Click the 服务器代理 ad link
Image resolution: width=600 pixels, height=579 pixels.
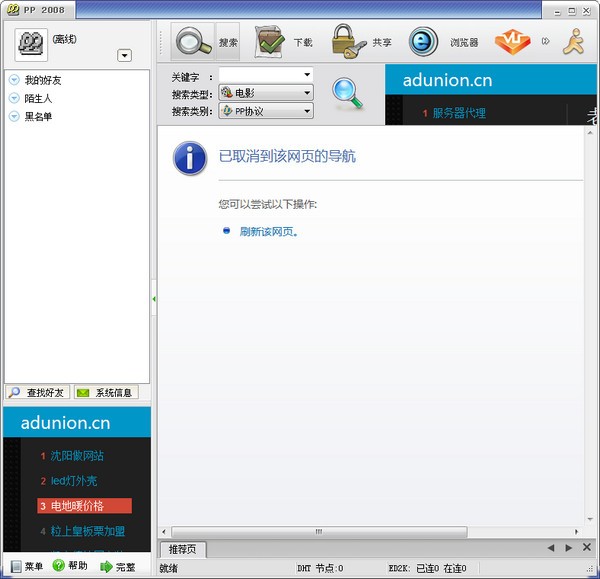459,113
